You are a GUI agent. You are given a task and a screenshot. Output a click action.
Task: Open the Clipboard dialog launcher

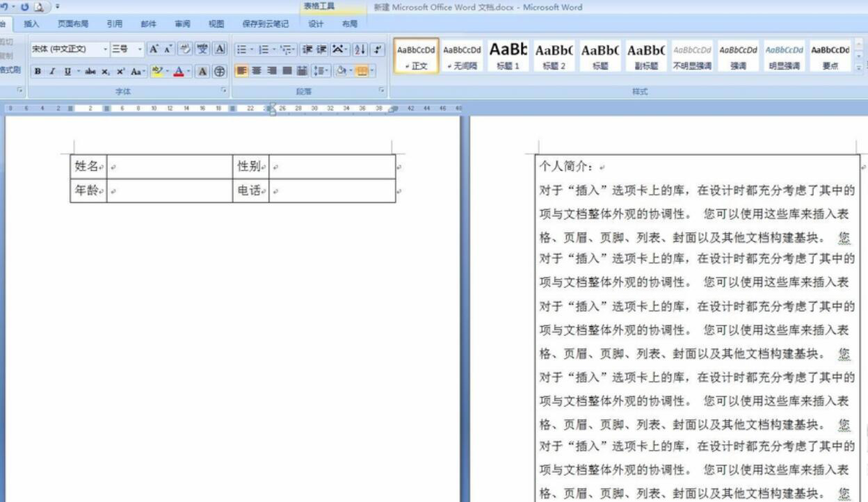point(20,90)
